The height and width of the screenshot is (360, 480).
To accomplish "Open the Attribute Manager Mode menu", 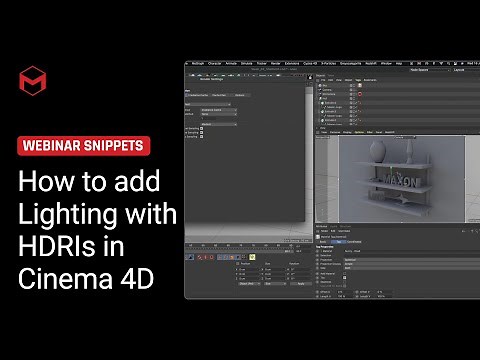I will pos(324,231).
